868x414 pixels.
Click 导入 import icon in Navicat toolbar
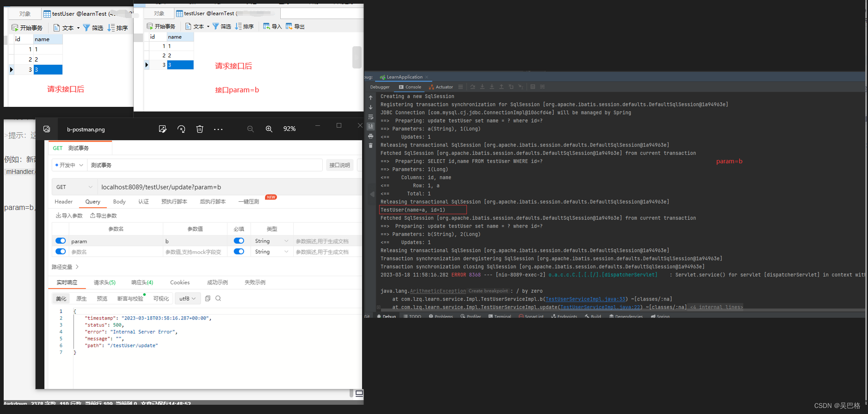pyautogui.click(x=272, y=26)
